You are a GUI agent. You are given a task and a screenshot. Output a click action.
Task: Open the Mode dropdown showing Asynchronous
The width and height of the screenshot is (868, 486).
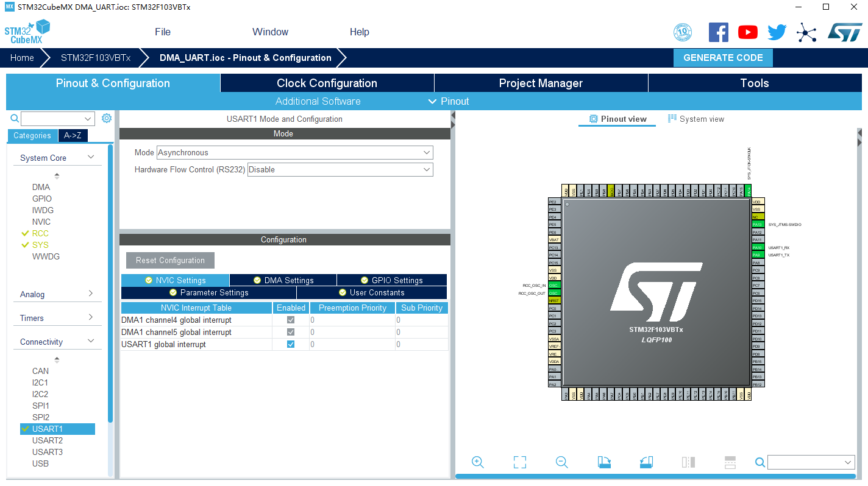pyautogui.click(x=427, y=152)
